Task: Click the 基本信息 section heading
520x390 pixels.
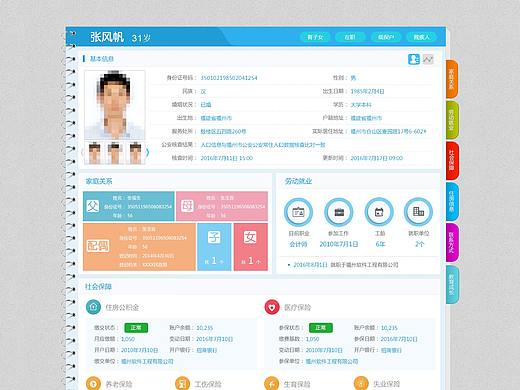Action: point(102,59)
